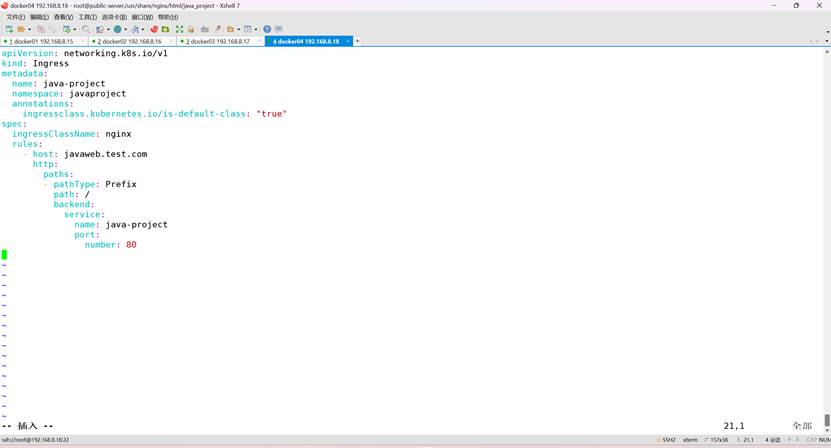Expand the Open Session dropdown arrow
Screen dimensions: 831x448
29,29
